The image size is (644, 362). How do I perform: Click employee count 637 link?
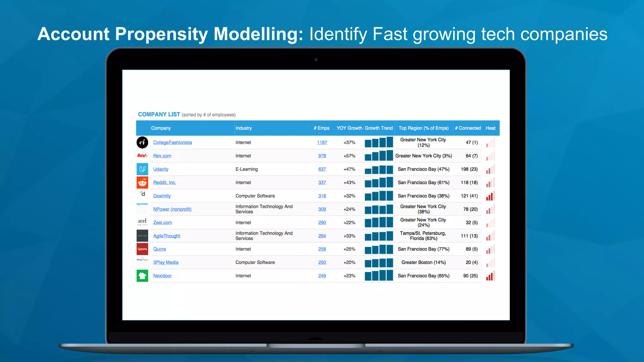pyautogui.click(x=322, y=169)
